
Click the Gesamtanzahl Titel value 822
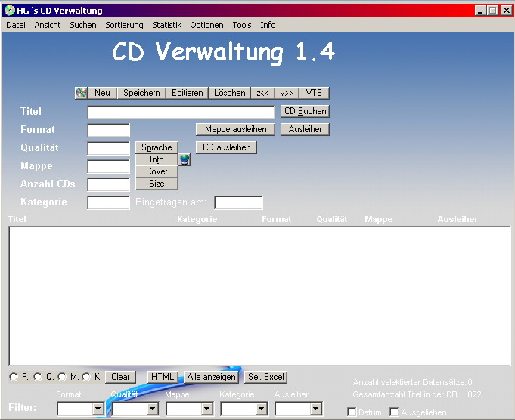click(474, 394)
